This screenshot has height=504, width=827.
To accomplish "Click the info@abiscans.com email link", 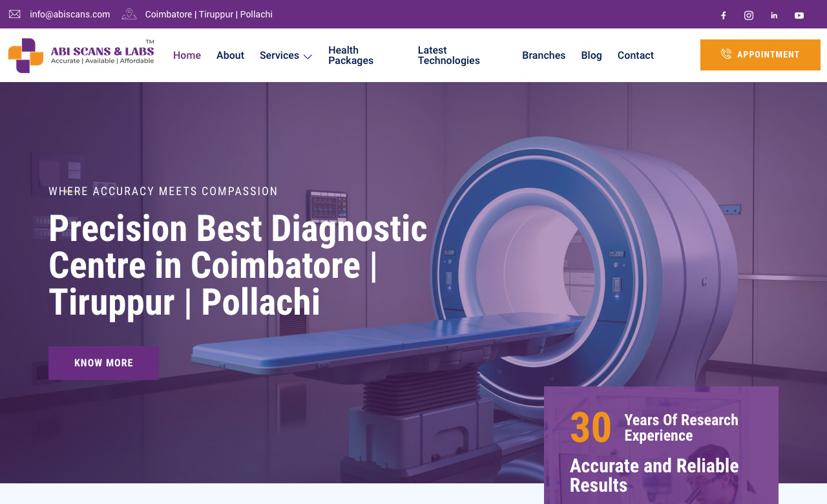I will click(x=70, y=14).
